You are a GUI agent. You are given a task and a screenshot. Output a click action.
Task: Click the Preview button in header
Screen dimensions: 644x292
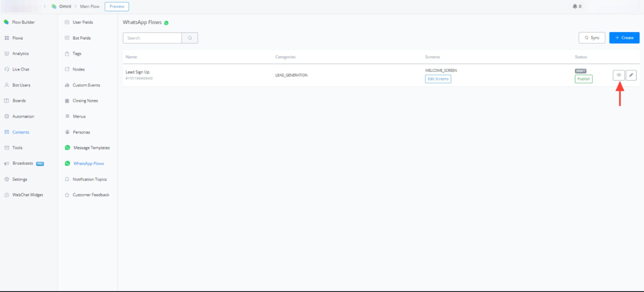tap(117, 7)
